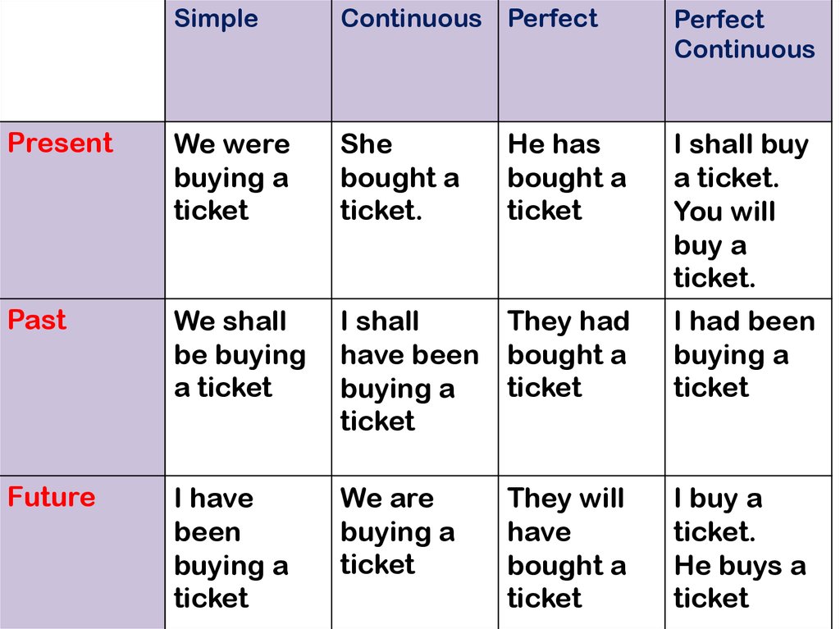Select the Perfect column header
This screenshot has height=629, width=840.
(x=582, y=61)
